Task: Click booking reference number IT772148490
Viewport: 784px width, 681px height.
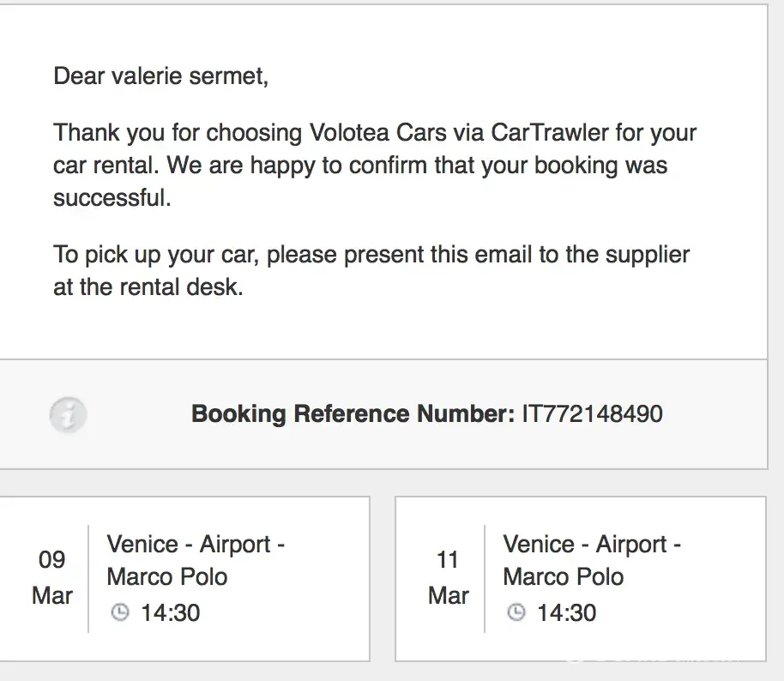Action: [592, 413]
